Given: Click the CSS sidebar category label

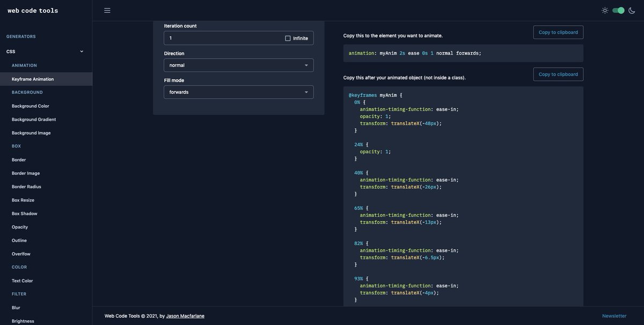Looking at the screenshot, I should pyautogui.click(x=11, y=51).
